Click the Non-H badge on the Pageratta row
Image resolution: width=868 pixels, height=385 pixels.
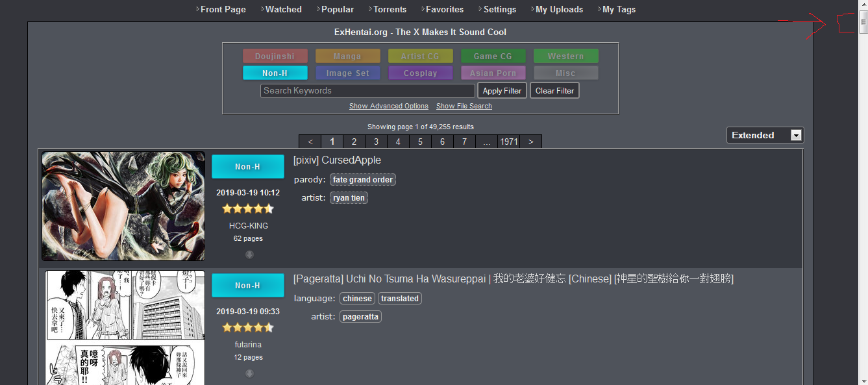248,286
